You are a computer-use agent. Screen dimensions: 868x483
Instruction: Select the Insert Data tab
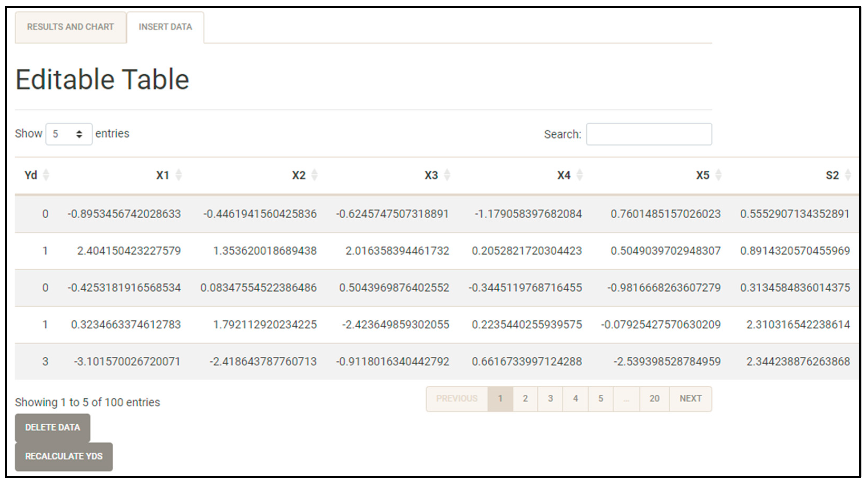[165, 27]
